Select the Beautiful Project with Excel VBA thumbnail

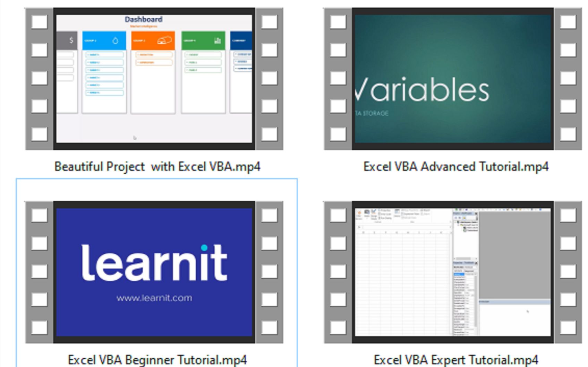click(154, 79)
